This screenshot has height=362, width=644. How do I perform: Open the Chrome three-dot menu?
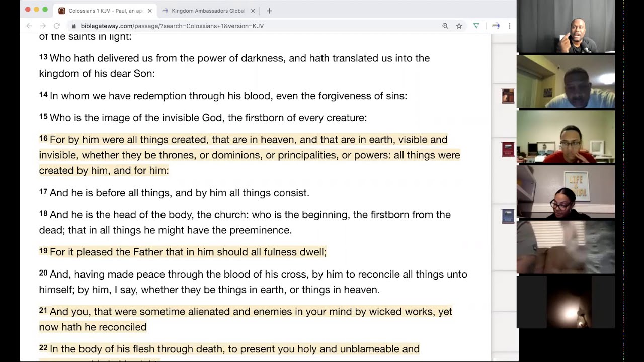tap(509, 26)
